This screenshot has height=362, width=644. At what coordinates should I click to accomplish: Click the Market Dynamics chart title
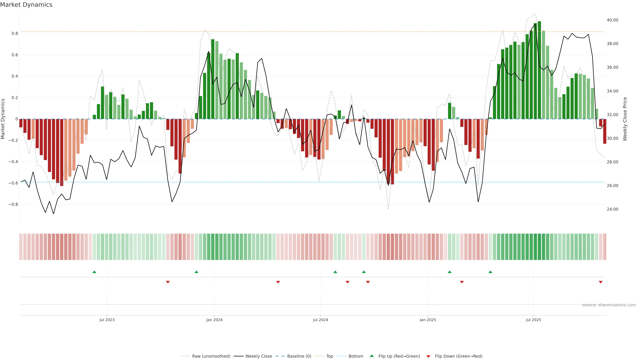(26, 5)
